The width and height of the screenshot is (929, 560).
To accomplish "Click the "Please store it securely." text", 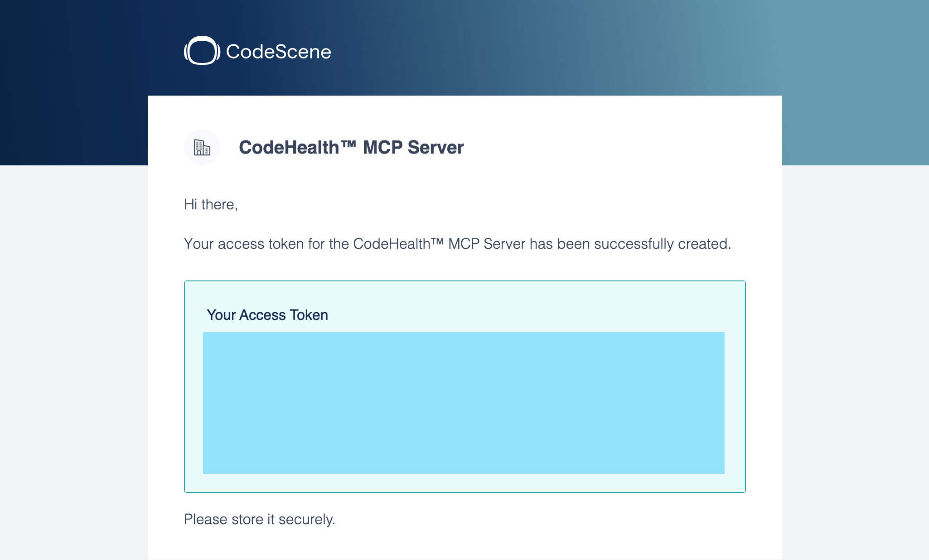I will [x=260, y=519].
